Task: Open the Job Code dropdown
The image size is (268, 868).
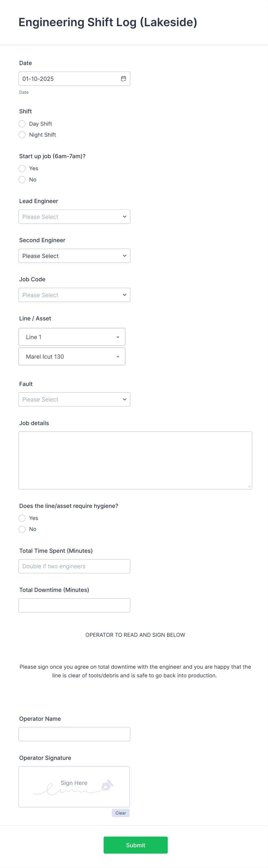Action: (x=74, y=295)
